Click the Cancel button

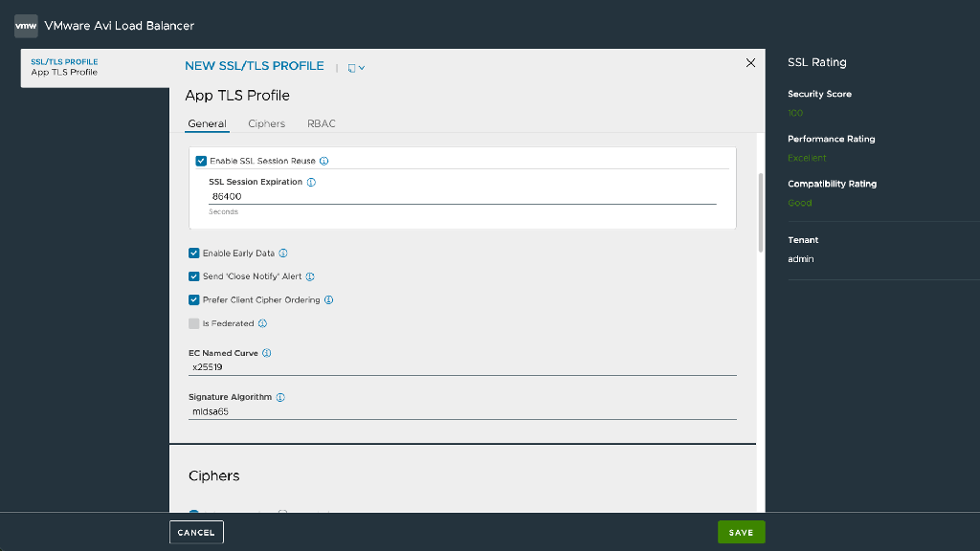(196, 532)
